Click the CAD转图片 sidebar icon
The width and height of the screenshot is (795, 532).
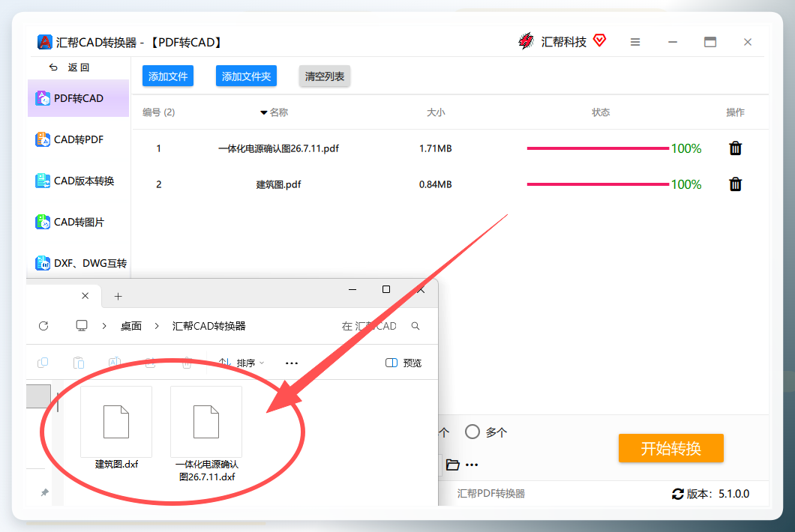coord(43,222)
